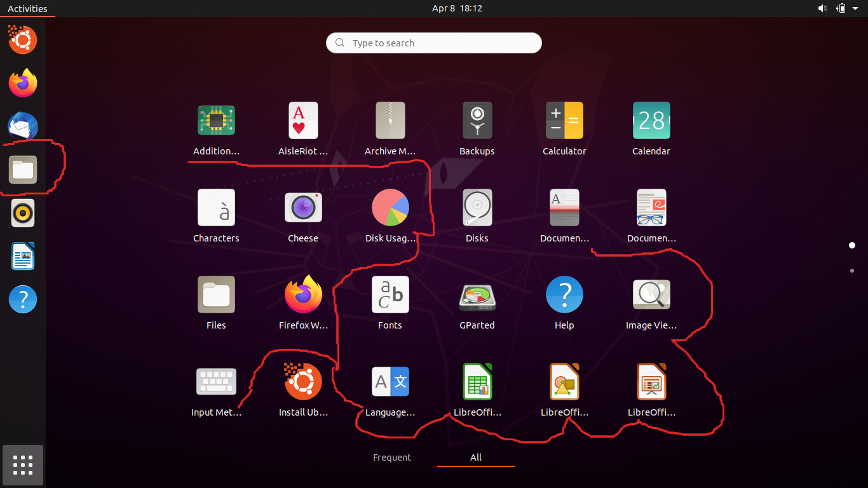Viewport: 868px width, 488px height.
Task: Open Additional Drivers from the app grid
Action: [216, 121]
